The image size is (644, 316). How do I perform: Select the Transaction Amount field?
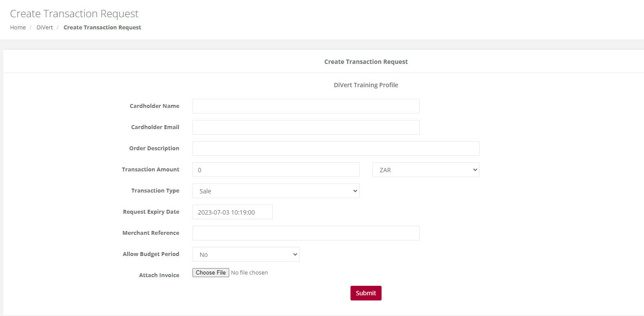pos(276,170)
